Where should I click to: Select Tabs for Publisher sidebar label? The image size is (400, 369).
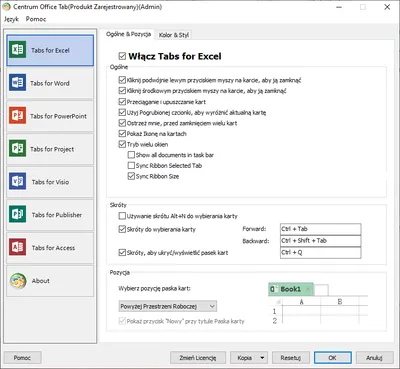[57, 215]
